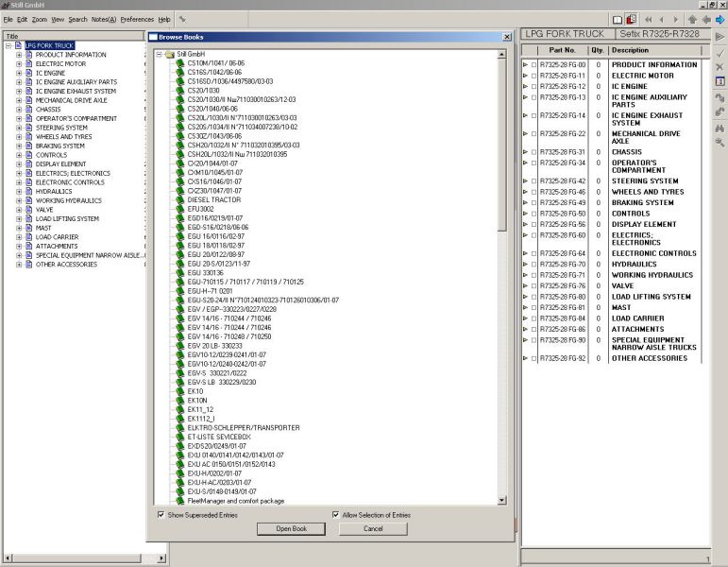
Task: Click the Still GmbH folder icon
Action: tap(170, 54)
